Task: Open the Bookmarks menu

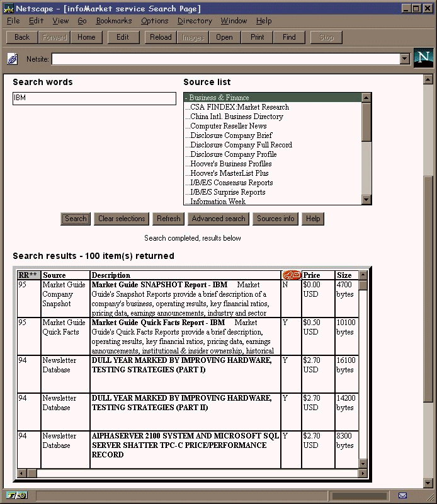Action: (x=113, y=21)
